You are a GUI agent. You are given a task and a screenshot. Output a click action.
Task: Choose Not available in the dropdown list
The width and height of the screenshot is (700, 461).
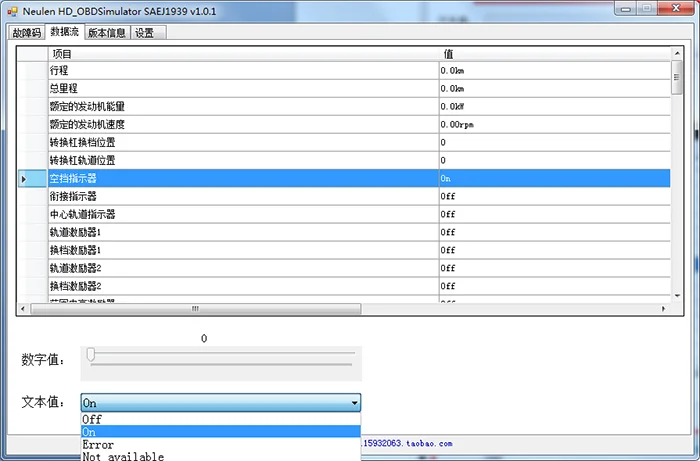pyautogui.click(x=221, y=456)
